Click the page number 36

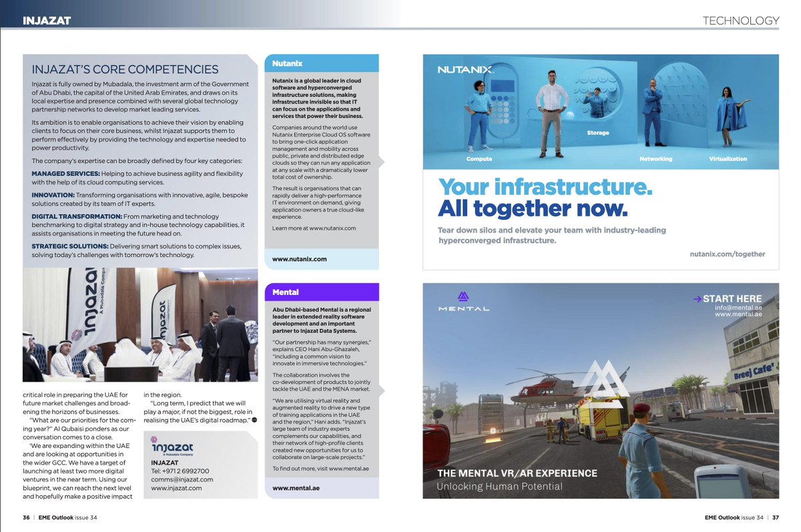point(26,517)
